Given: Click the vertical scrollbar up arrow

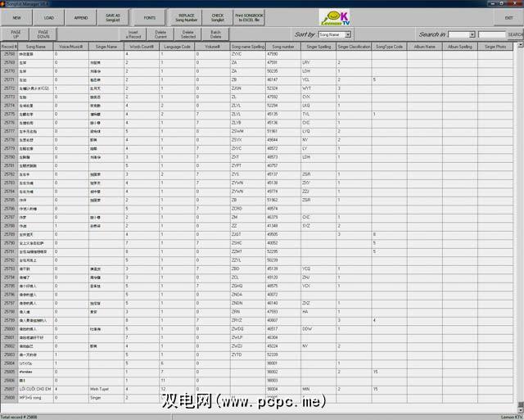Looking at the screenshot, I should [521, 45].
